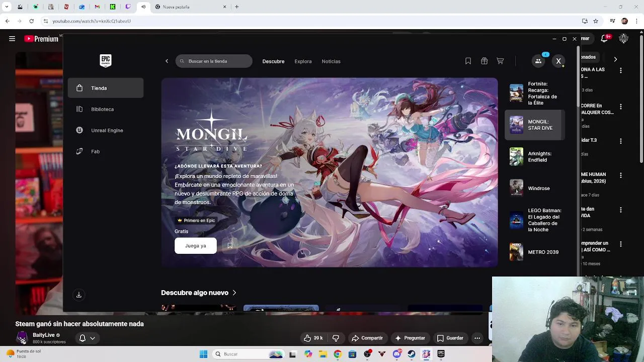Add MONGIL to wishlist beside Juega ya
The image size is (644, 362).
coord(230,246)
